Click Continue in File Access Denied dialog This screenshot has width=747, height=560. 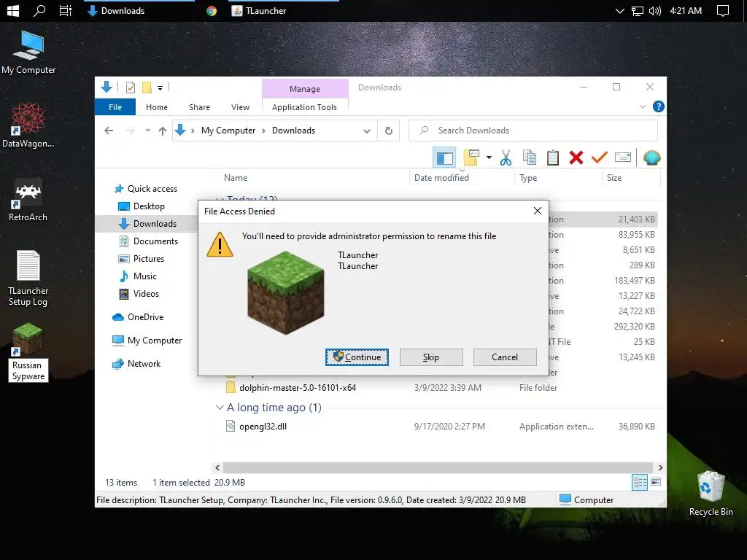(357, 357)
